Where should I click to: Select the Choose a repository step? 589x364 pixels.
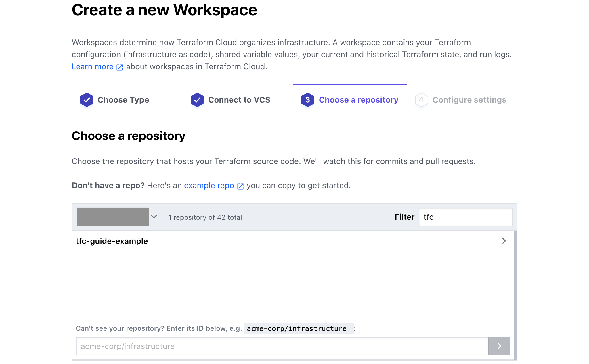(x=358, y=100)
